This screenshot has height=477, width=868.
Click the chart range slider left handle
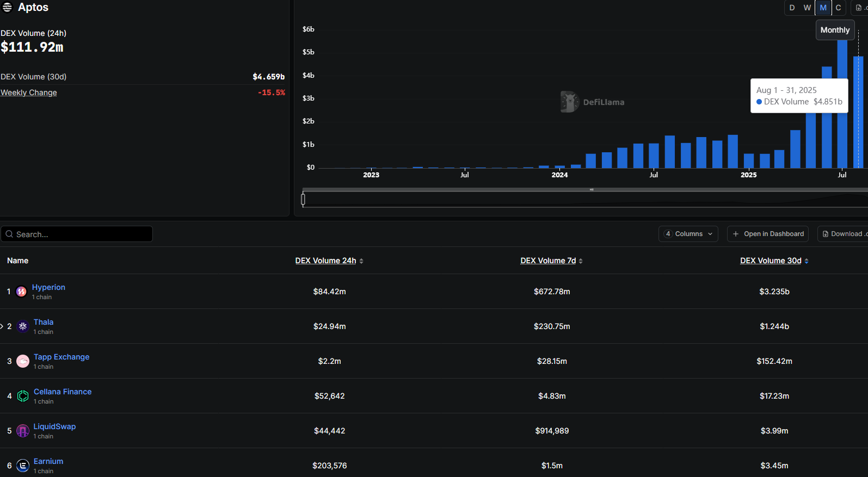click(x=303, y=200)
